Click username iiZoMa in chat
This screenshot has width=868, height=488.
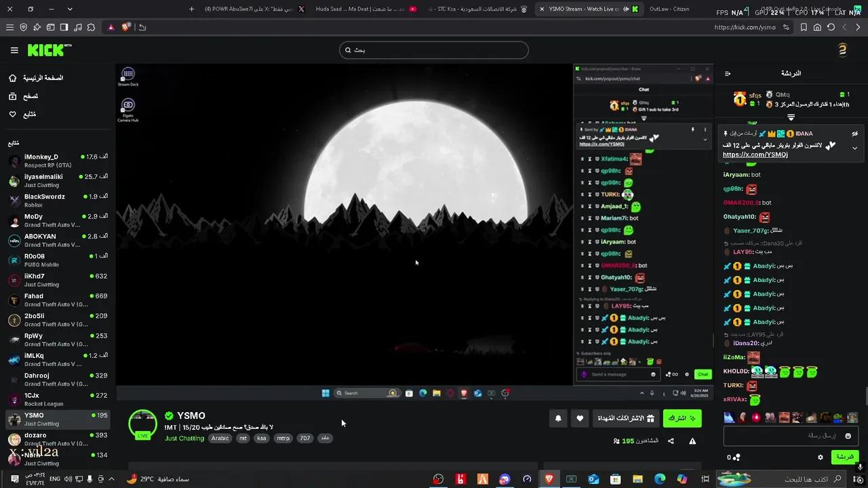pyautogui.click(x=734, y=357)
